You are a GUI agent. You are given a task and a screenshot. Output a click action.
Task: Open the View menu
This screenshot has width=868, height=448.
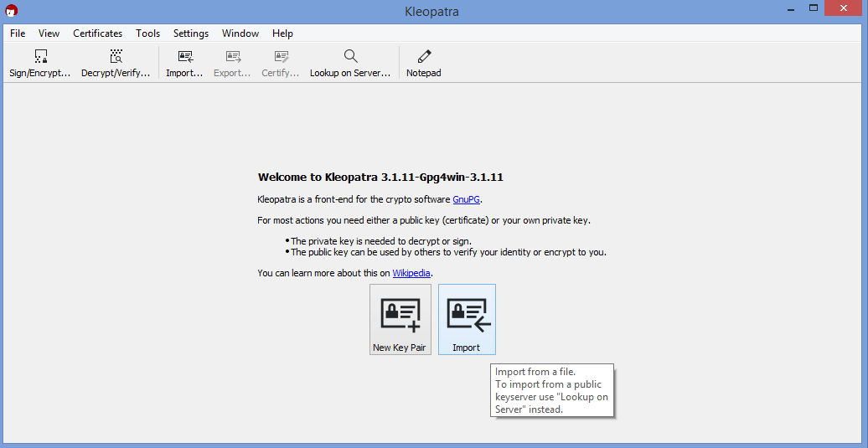49,33
